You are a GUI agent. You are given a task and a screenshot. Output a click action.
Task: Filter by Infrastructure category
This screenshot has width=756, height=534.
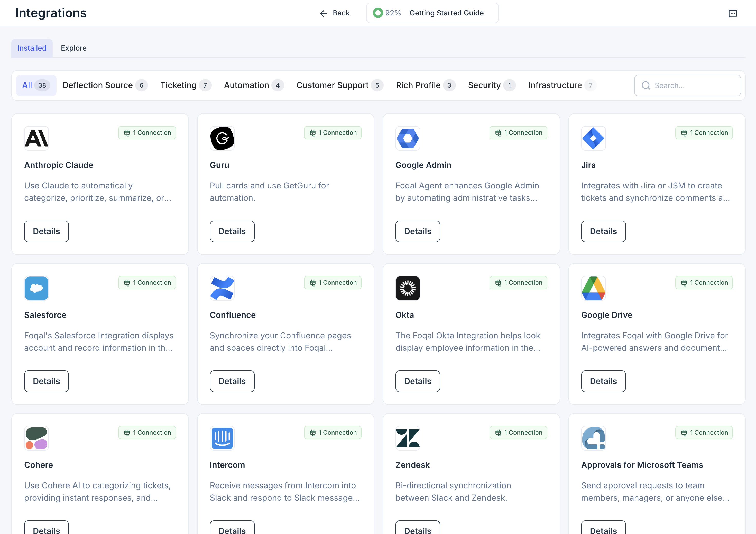tap(563, 85)
